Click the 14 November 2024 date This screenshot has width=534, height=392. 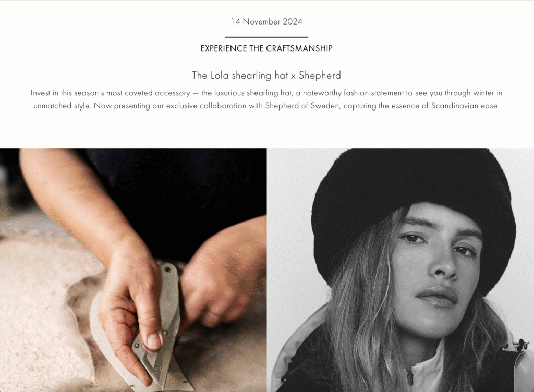click(x=266, y=21)
